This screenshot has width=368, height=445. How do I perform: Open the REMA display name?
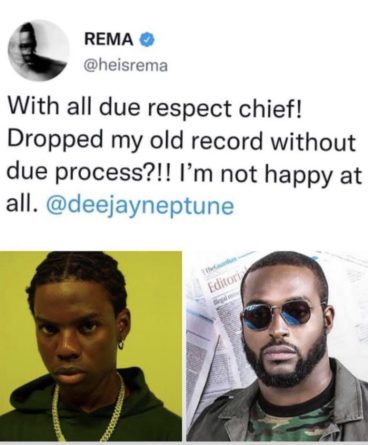109,40
